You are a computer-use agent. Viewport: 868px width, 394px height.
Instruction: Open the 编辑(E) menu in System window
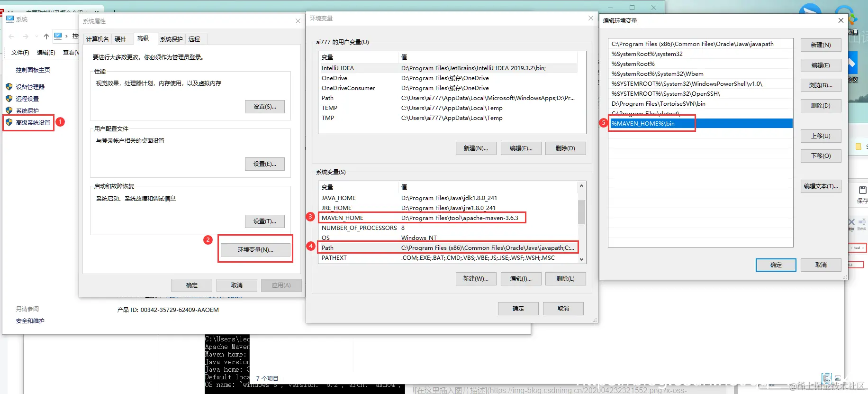point(46,53)
